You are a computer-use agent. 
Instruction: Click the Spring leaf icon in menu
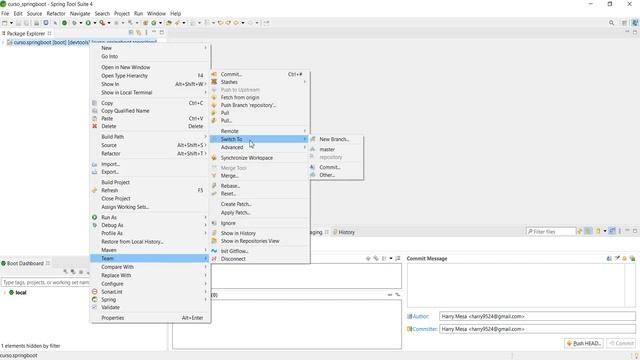pos(95,300)
